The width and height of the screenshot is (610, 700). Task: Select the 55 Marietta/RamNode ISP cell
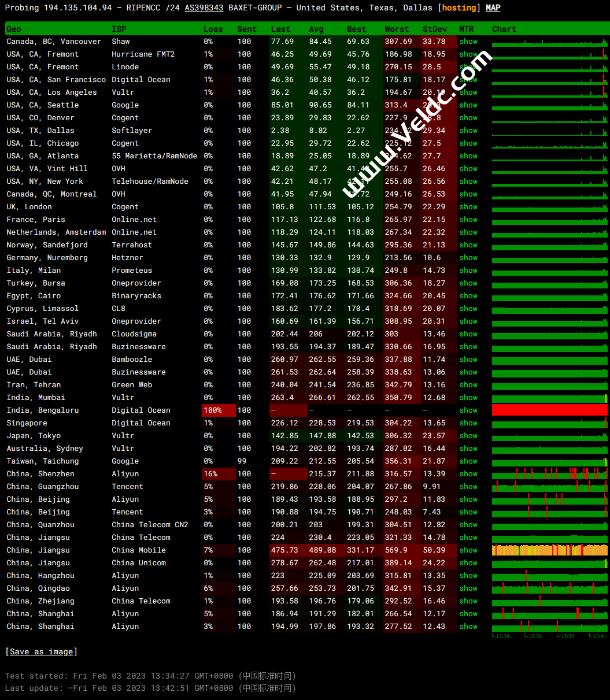pyautogui.click(x=154, y=156)
